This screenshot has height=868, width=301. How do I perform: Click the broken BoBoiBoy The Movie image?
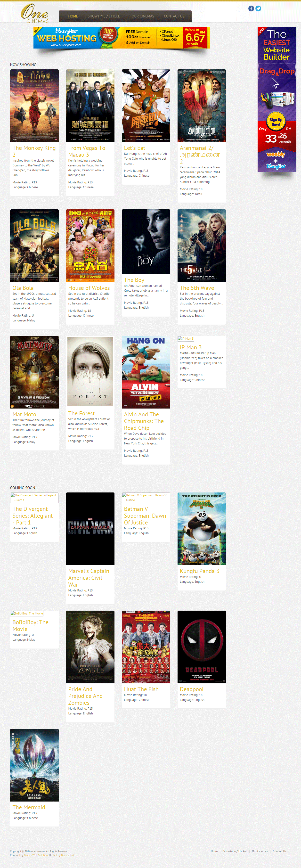pos(27,613)
